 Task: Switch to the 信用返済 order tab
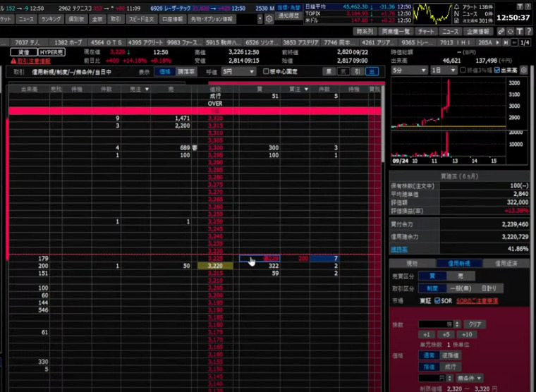(507, 263)
